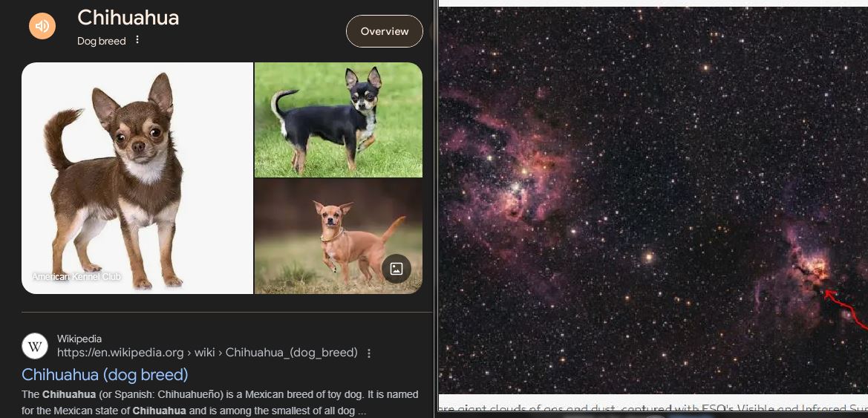Image resolution: width=868 pixels, height=418 pixels.
Task: Open three-dot options next to Wikipedia URL
Action: (x=369, y=353)
